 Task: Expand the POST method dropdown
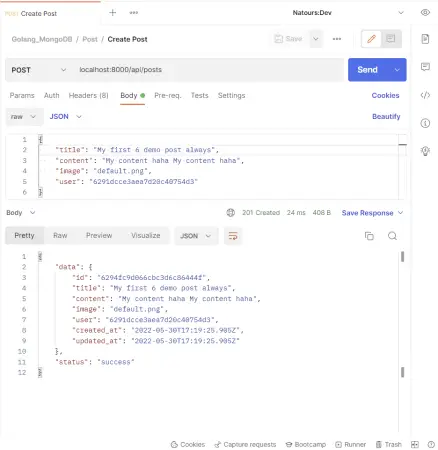(x=39, y=70)
